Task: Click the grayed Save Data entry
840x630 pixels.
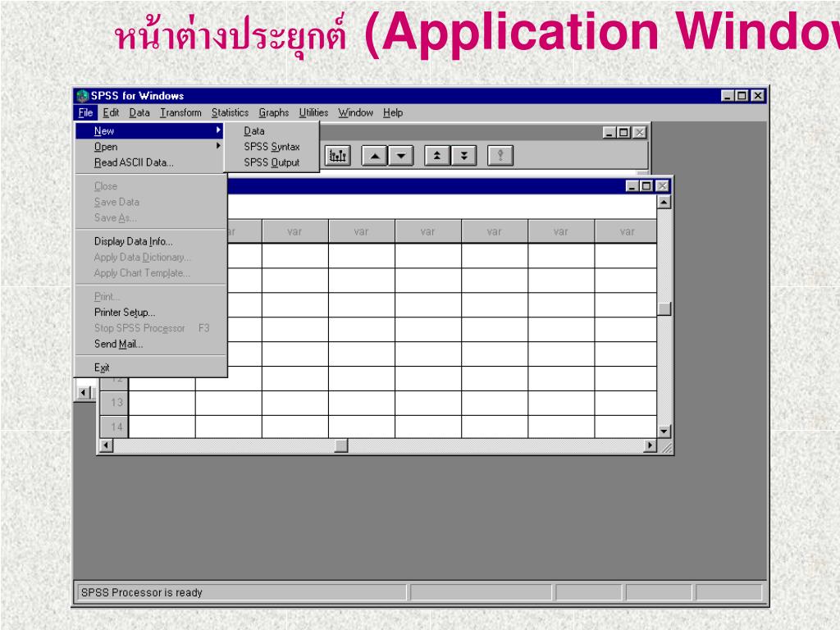Action: pos(150,202)
